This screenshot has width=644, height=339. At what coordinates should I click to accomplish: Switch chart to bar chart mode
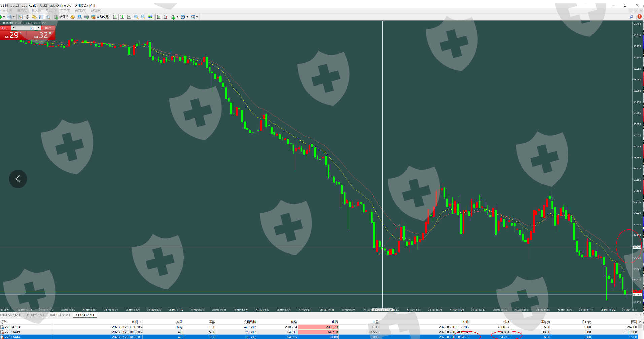pos(115,17)
